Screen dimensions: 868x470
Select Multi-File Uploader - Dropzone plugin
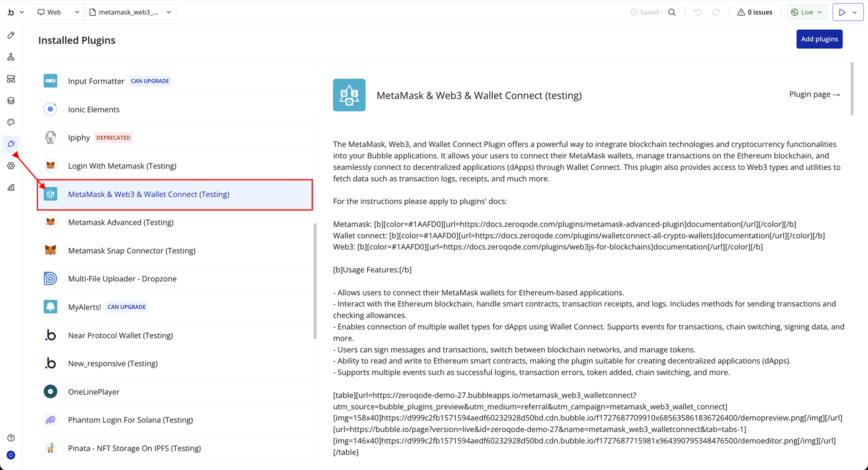tap(122, 279)
